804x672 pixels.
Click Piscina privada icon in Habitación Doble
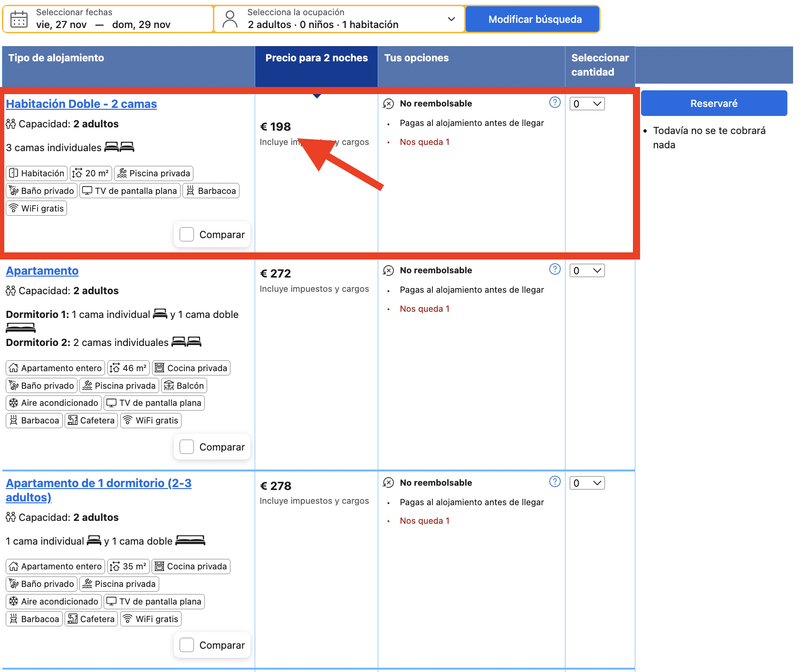[122, 173]
